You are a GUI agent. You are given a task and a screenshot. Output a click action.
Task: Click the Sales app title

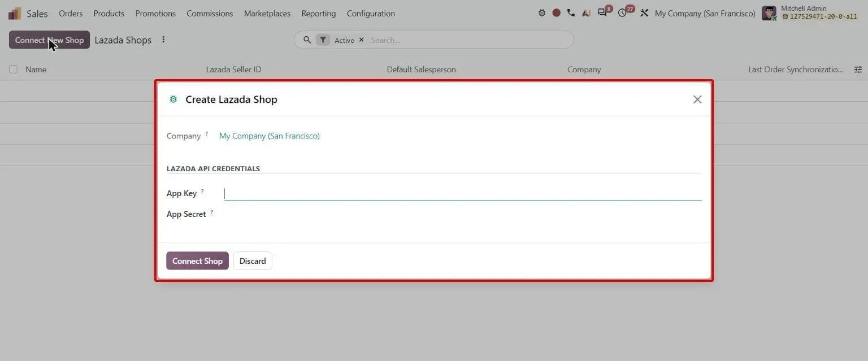pos(37,13)
